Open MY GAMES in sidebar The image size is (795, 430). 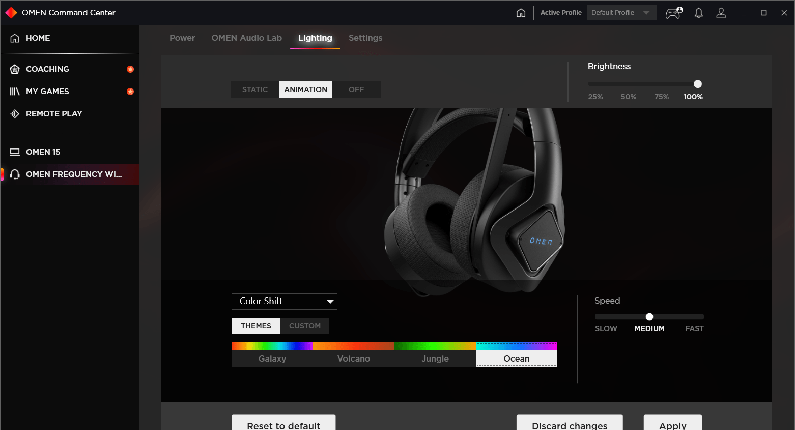(x=70, y=91)
